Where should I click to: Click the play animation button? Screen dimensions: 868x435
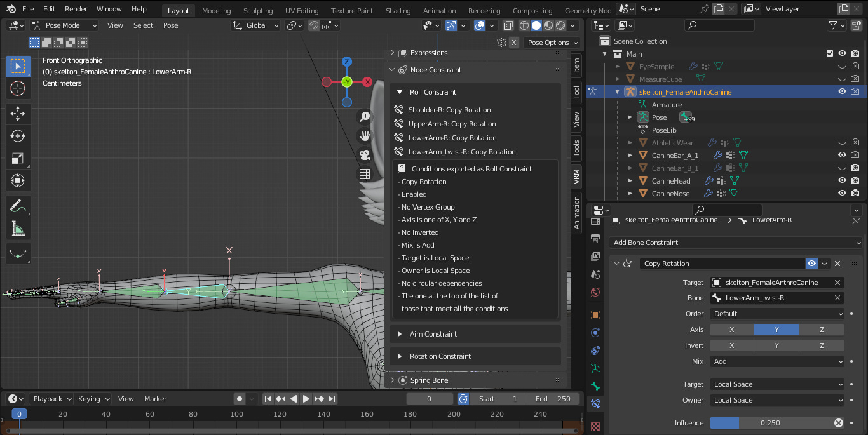[x=306, y=399]
